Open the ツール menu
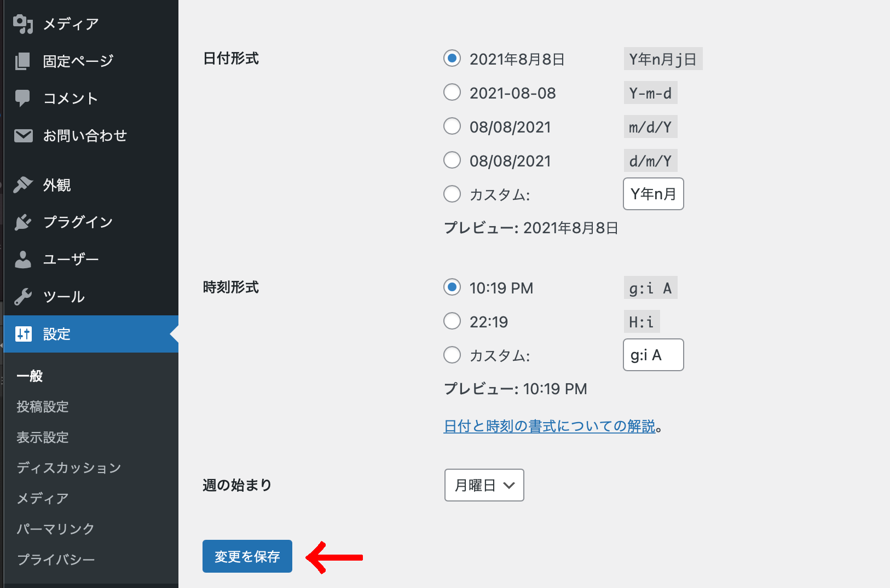Viewport: 890px width, 588px height. click(64, 297)
